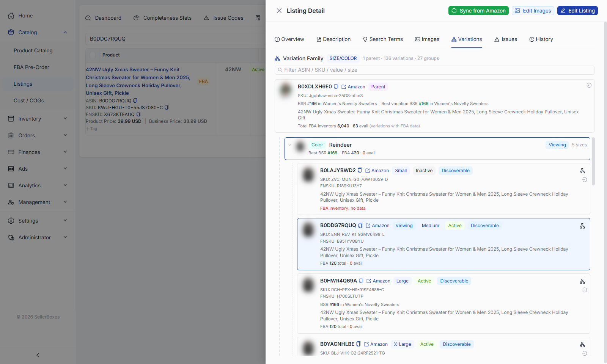Click variation family icon for B0LAJYBWD2

[582, 171]
